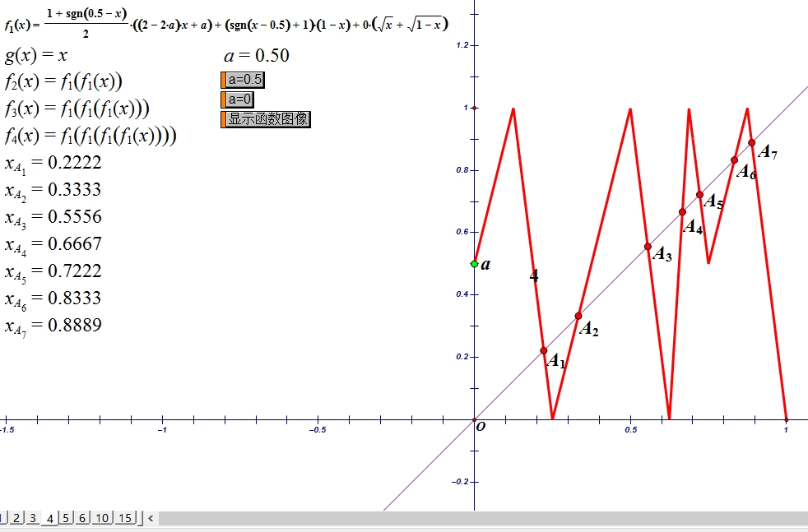Click the x-axis tick label 0.5
This screenshot has width=808, height=532.
pyautogui.click(x=631, y=429)
